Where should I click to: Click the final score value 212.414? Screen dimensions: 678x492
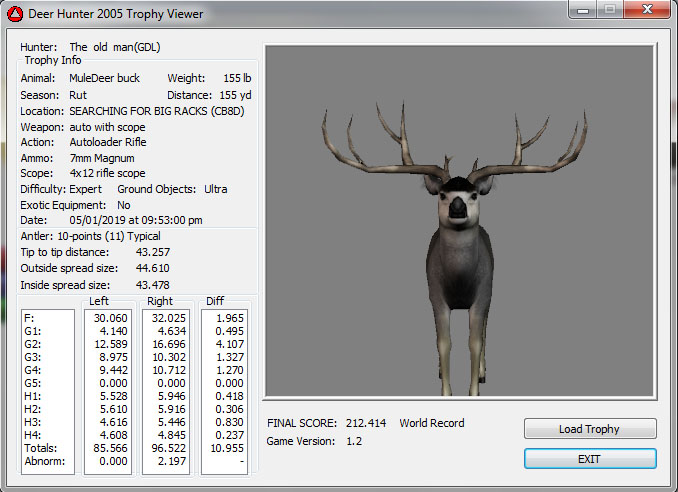pyautogui.click(x=365, y=423)
